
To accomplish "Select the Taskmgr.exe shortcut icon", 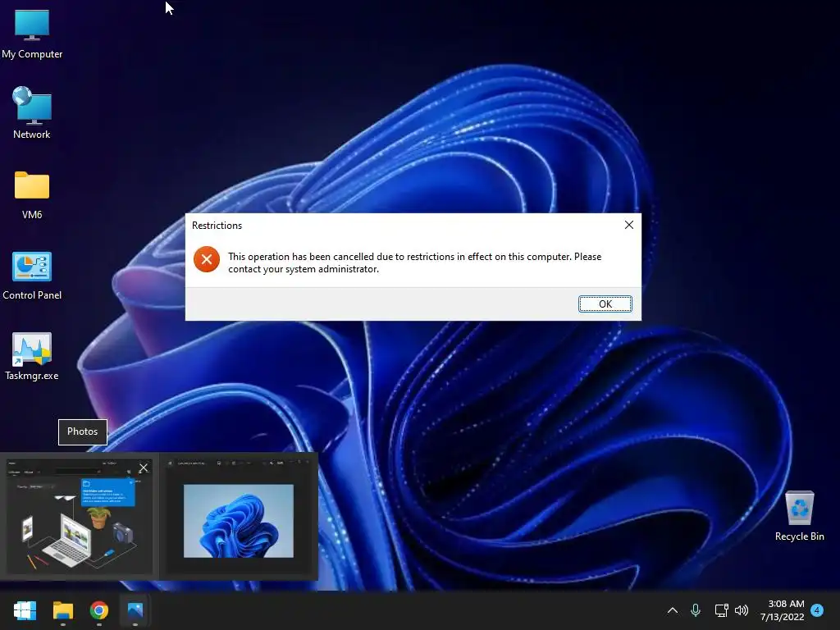I will coord(32,356).
